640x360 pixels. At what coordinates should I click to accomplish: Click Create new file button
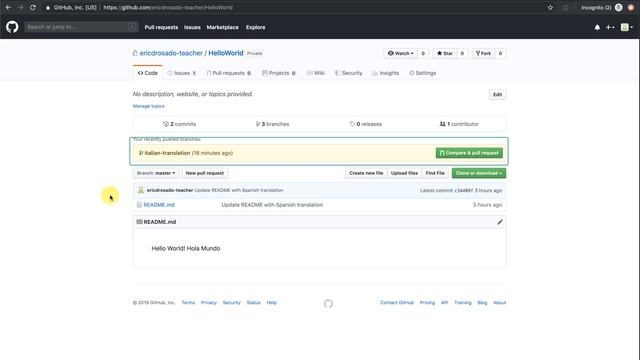click(366, 173)
